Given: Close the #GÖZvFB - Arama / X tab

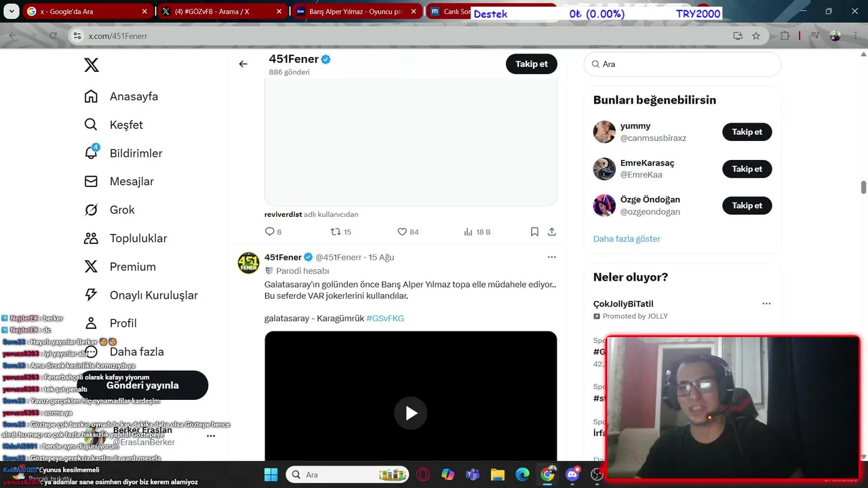Looking at the screenshot, I should pos(279,12).
